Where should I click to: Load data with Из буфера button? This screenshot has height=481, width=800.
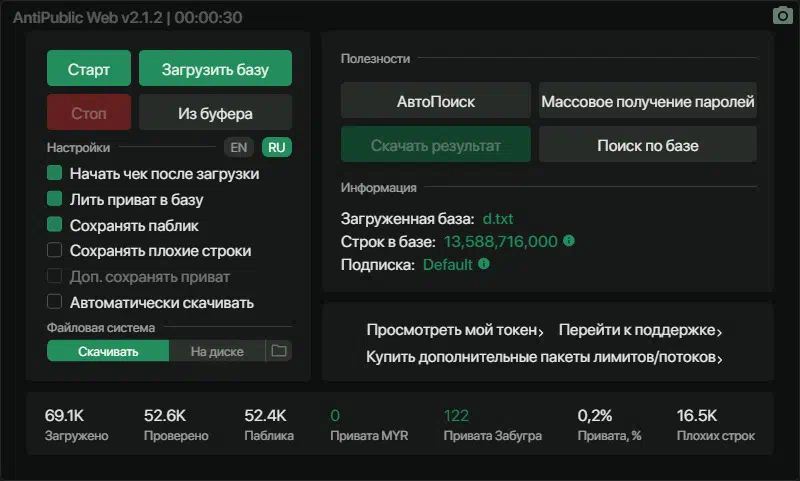click(215, 112)
